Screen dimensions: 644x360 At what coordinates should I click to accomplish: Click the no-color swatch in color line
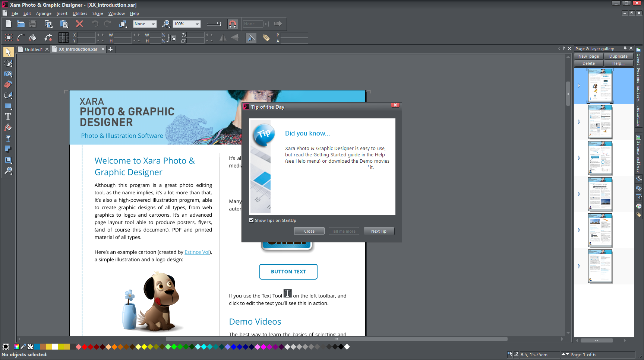click(x=30, y=347)
